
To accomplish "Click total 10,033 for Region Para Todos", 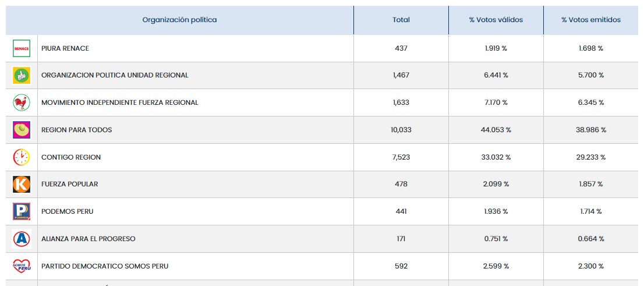I will click(401, 130).
